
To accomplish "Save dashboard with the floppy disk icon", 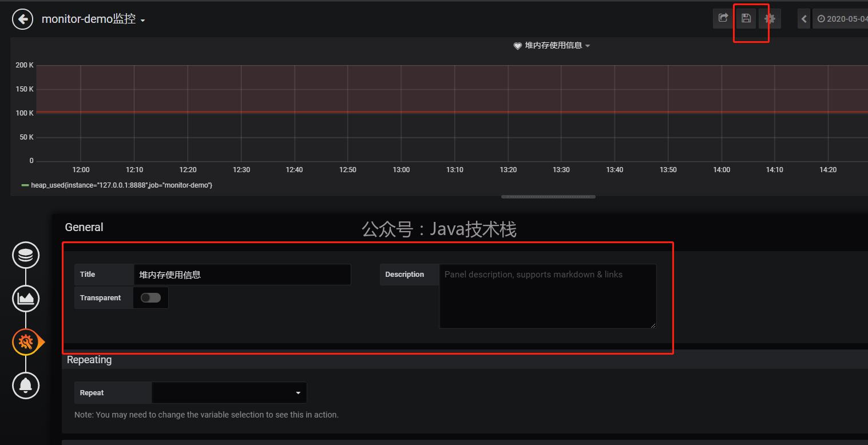I will coord(746,18).
